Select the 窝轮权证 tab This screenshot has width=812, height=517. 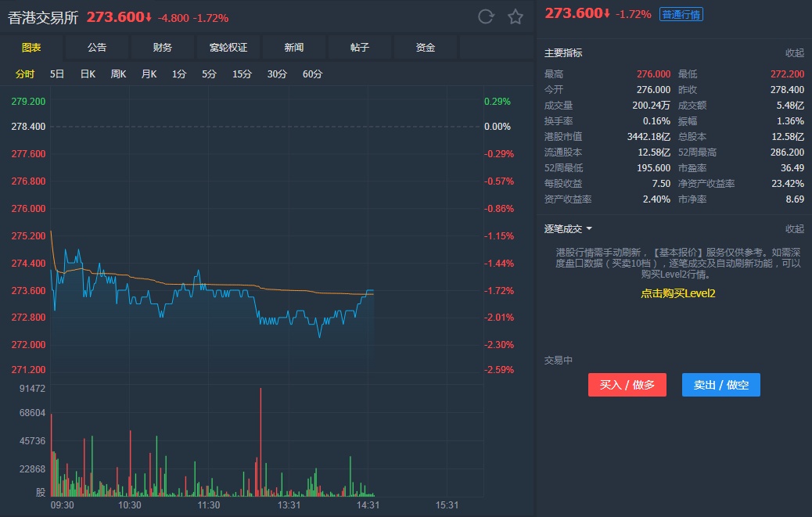pos(228,47)
